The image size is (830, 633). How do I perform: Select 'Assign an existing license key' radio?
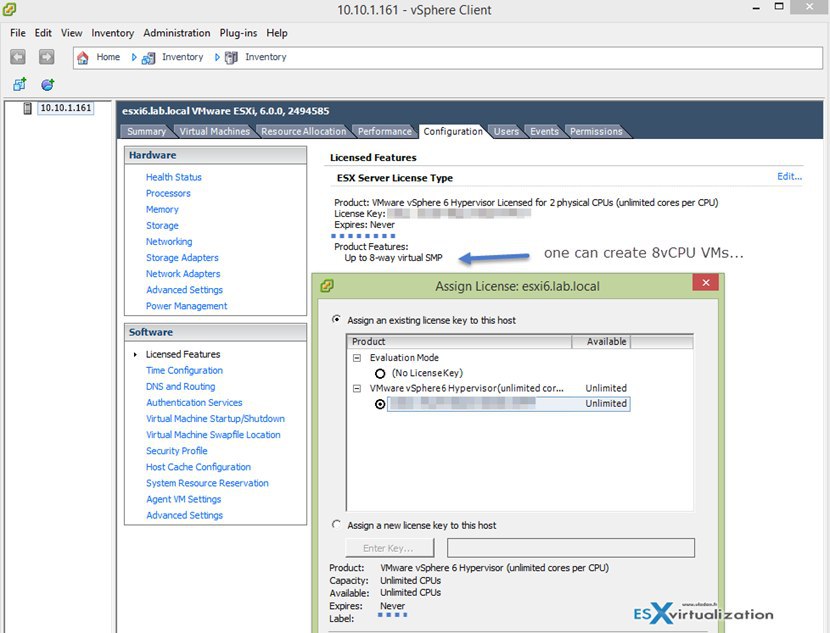click(336, 319)
